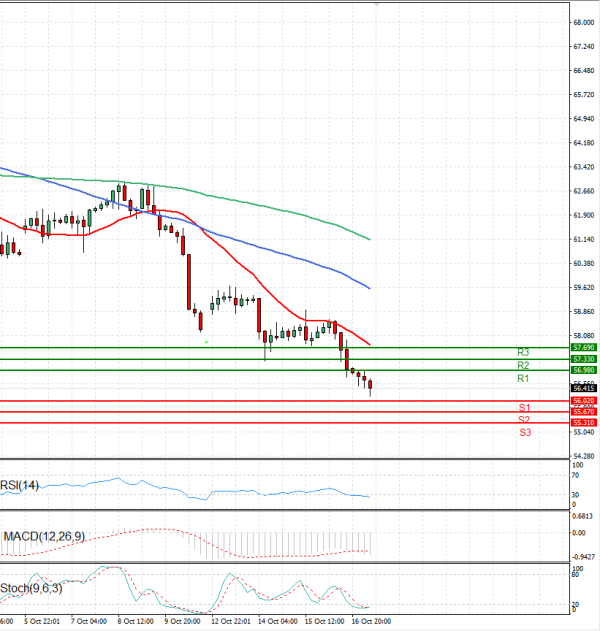
Task: Click the 68.000 price axis label
Action: [583, 22]
